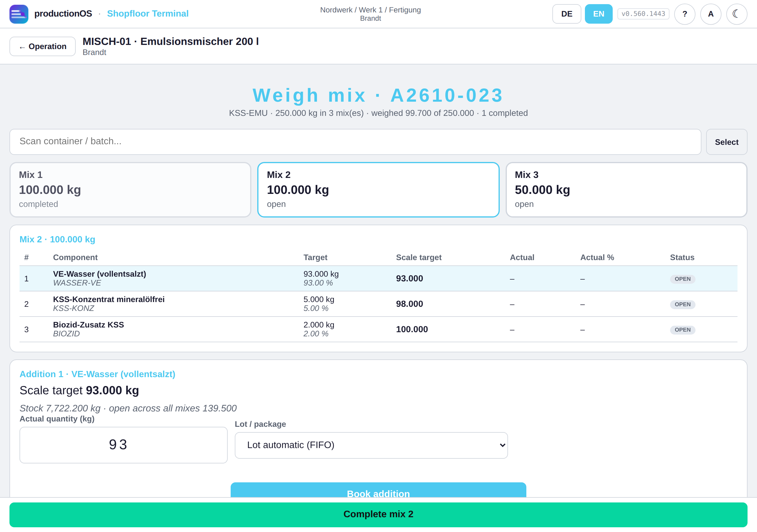
Task: Click the Complete mix 2 button
Action: 378,514
